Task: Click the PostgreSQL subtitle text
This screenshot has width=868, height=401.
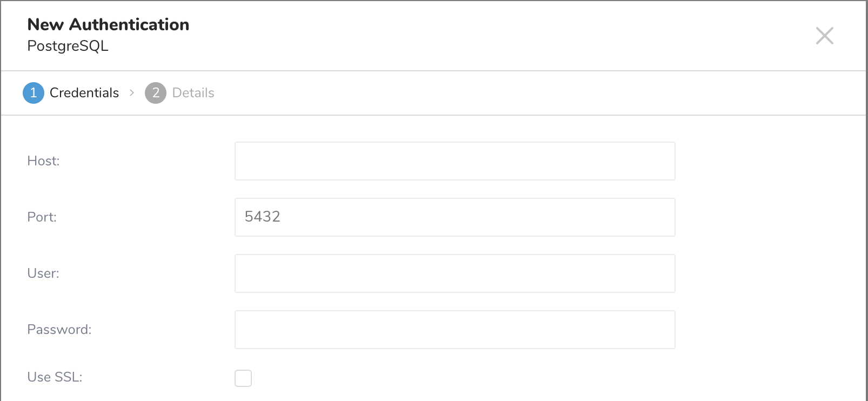Action: [x=68, y=46]
